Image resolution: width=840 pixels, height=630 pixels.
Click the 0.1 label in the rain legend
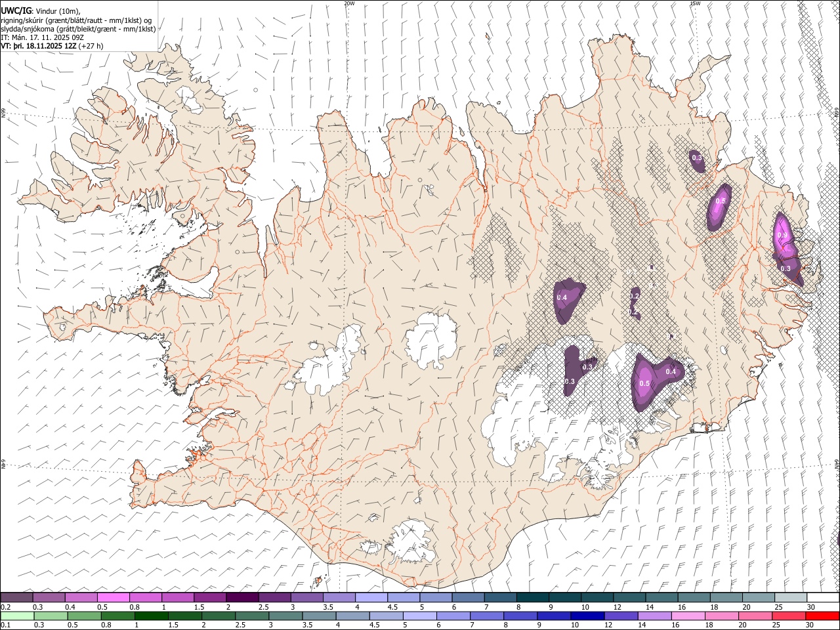(5, 625)
